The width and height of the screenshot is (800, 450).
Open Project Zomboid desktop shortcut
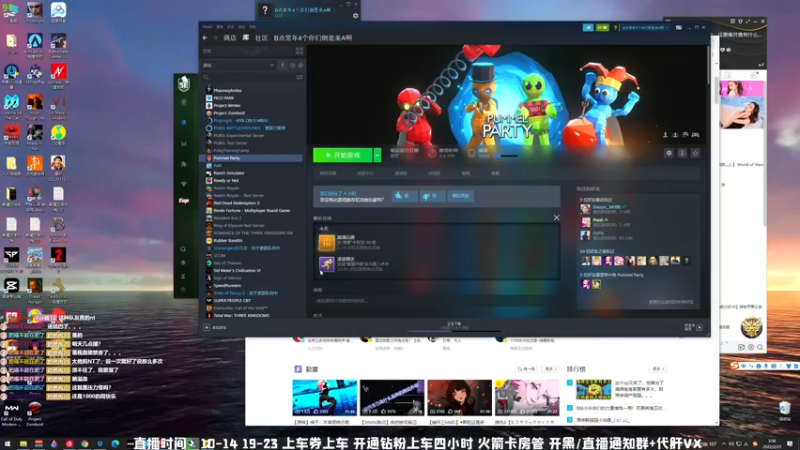[x=35, y=414]
